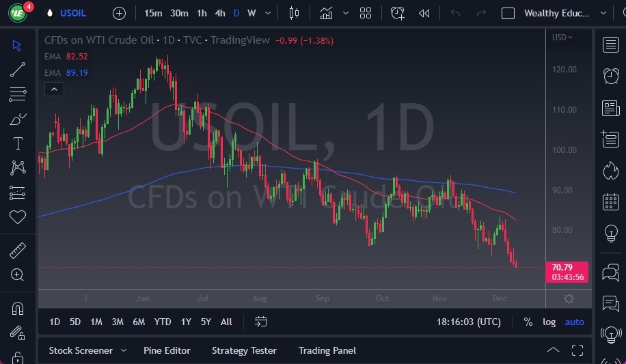Open the Pine Editor tab
626x364 pixels.
[167, 350]
